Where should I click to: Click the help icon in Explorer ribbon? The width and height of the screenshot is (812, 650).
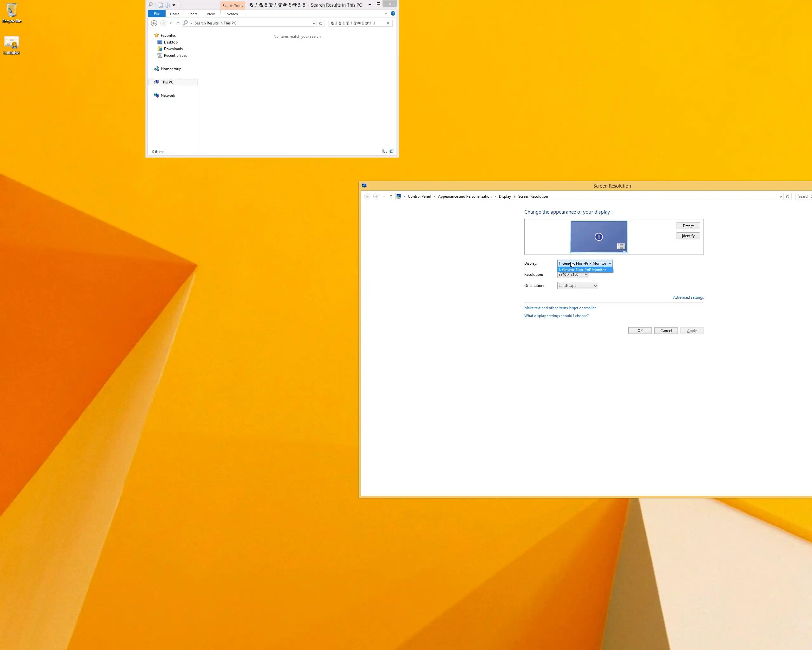pos(393,14)
